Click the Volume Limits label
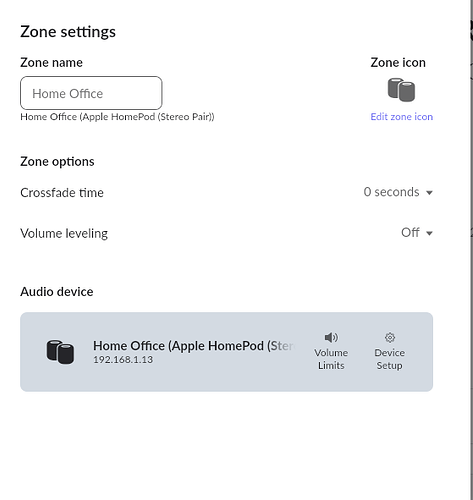 click(331, 359)
